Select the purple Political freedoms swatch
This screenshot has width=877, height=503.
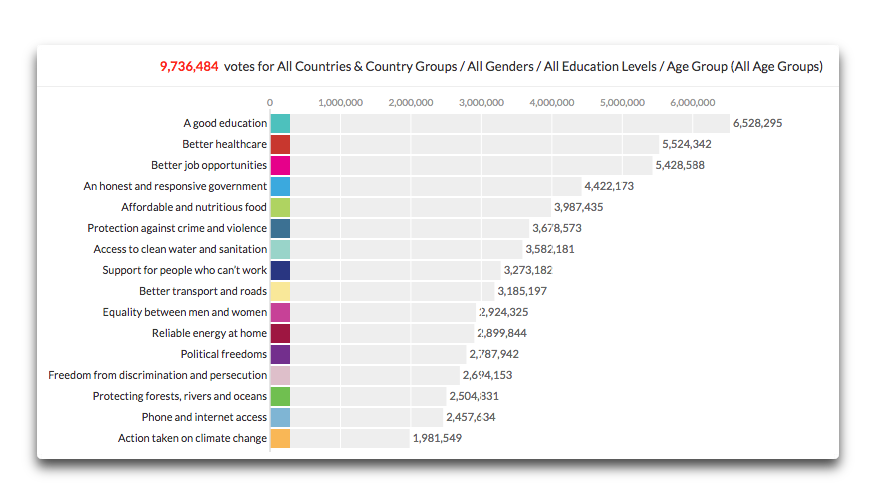tap(280, 354)
